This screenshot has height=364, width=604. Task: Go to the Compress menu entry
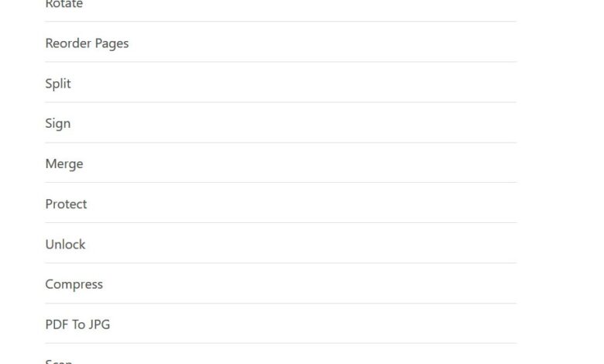74,284
